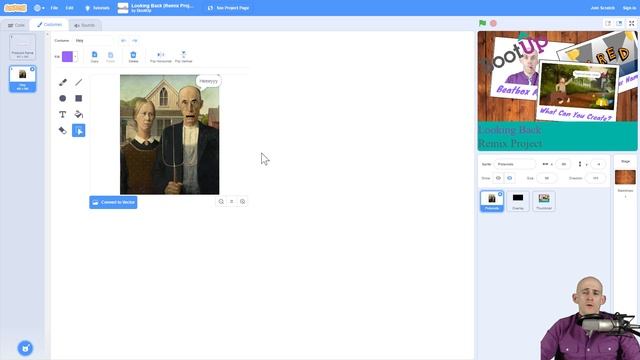Switch to small stage layout

tap(608, 23)
